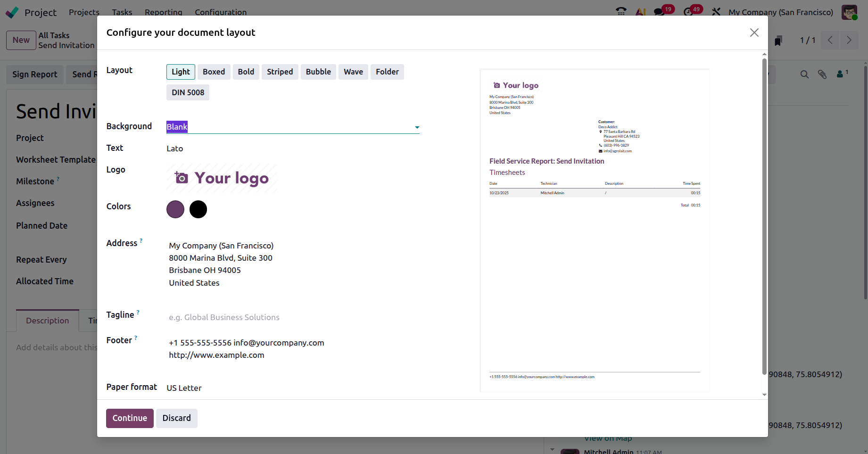Viewport: 868px width, 454px height.
Task: Click Continue to confirm the layout
Action: (x=130, y=418)
